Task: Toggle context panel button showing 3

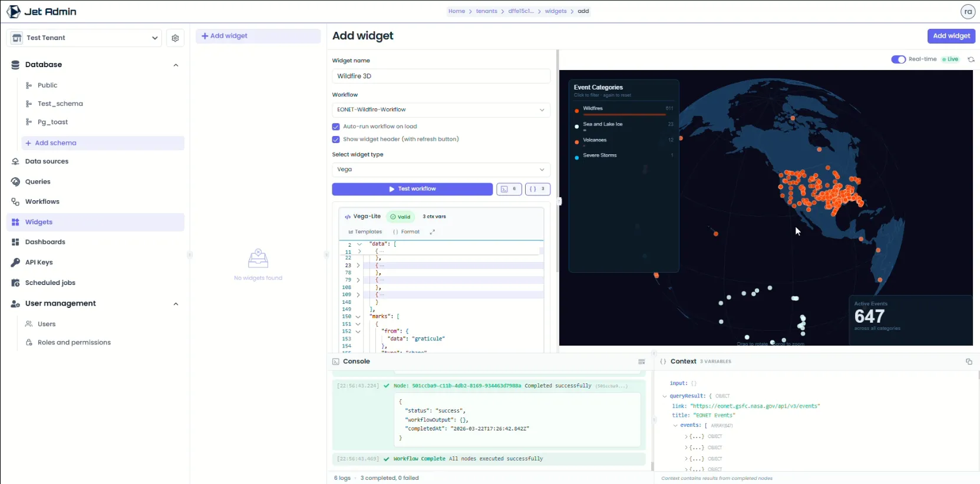Action: point(537,189)
